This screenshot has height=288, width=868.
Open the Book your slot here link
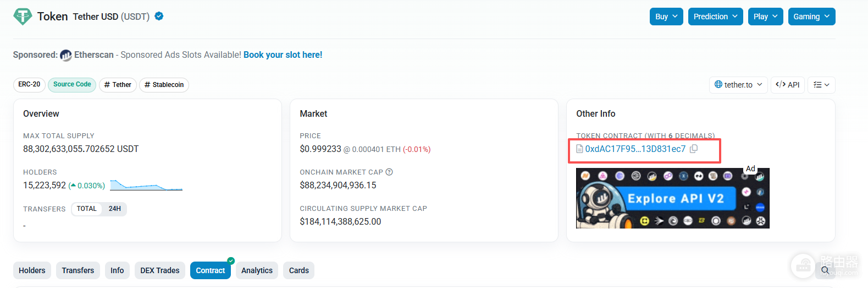point(283,55)
